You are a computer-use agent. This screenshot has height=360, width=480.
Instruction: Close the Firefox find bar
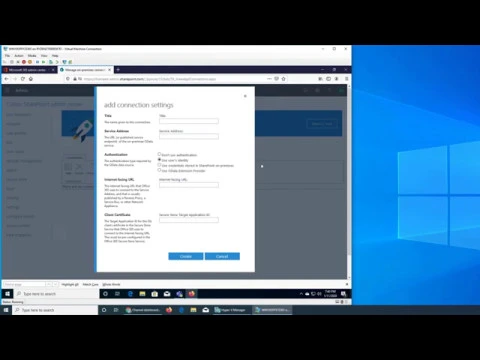pos(347,284)
